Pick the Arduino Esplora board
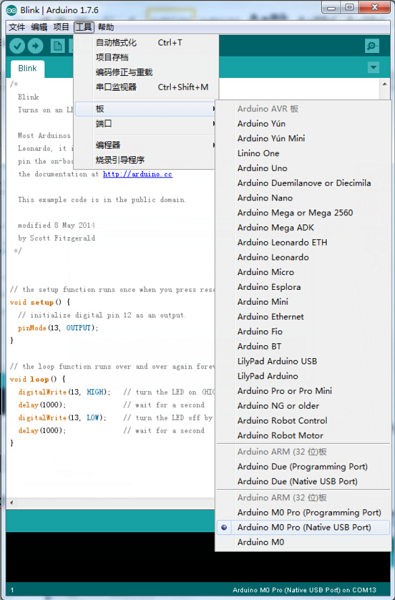The height and width of the screenshot is (600, 395). point(303,287)
